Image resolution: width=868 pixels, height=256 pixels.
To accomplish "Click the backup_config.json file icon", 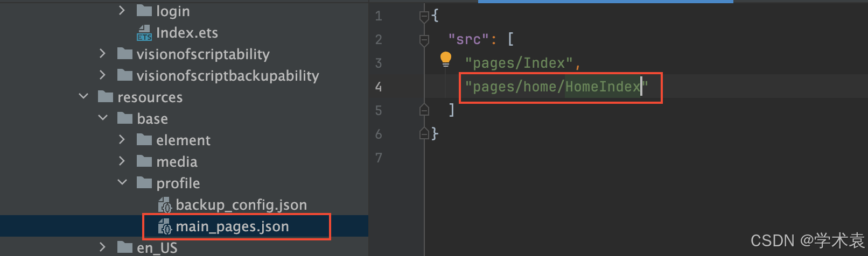I will click(165, 205).
